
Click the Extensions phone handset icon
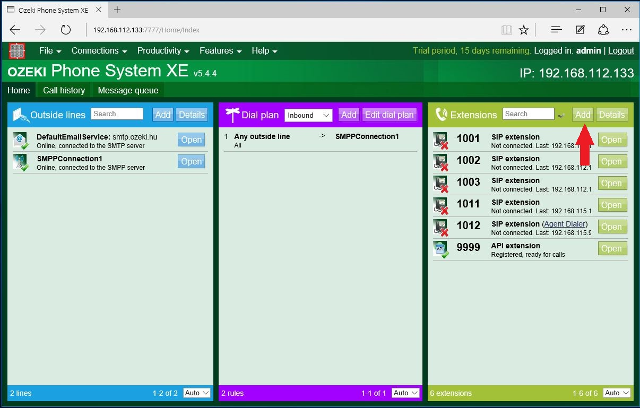441,115
